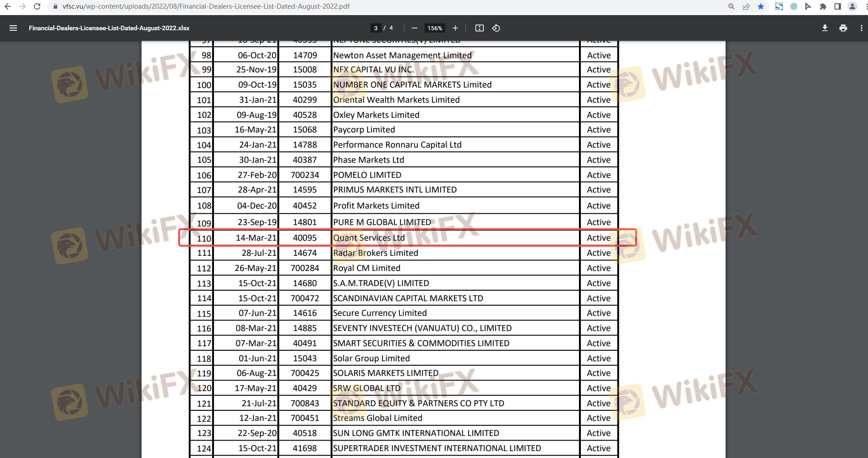The image size is (868, 458).
Task: Click the fit to page button
Action: point(479,28)
